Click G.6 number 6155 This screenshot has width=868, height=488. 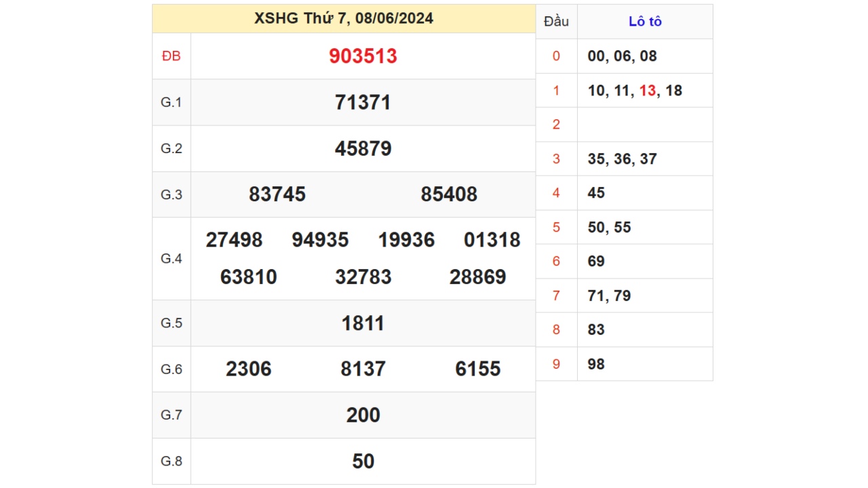(x=478, y=369)
